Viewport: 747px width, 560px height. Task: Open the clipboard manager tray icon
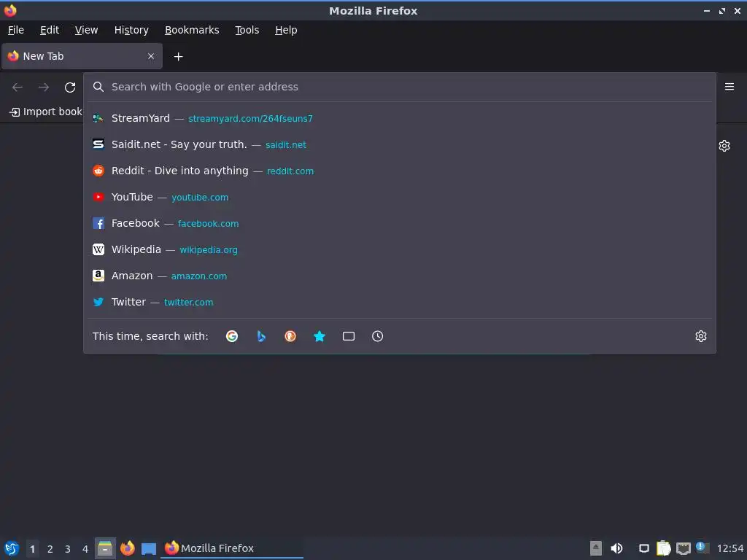[x=663, y=548]
